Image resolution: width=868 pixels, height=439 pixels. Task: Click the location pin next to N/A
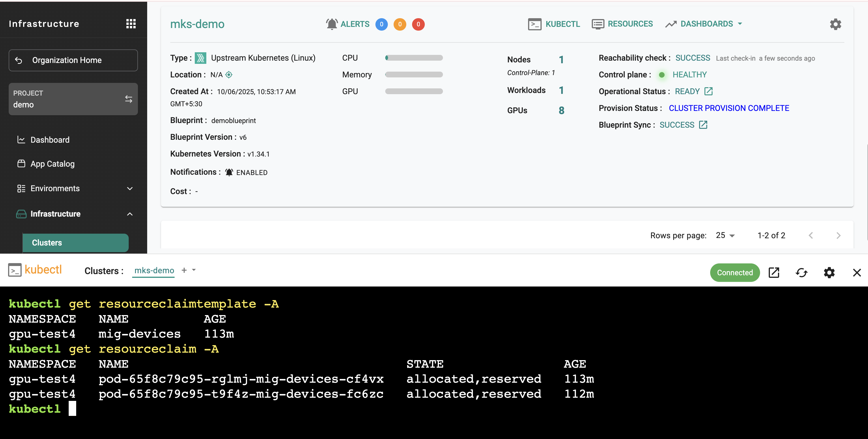pyautogui.click(x=229, y=75)
